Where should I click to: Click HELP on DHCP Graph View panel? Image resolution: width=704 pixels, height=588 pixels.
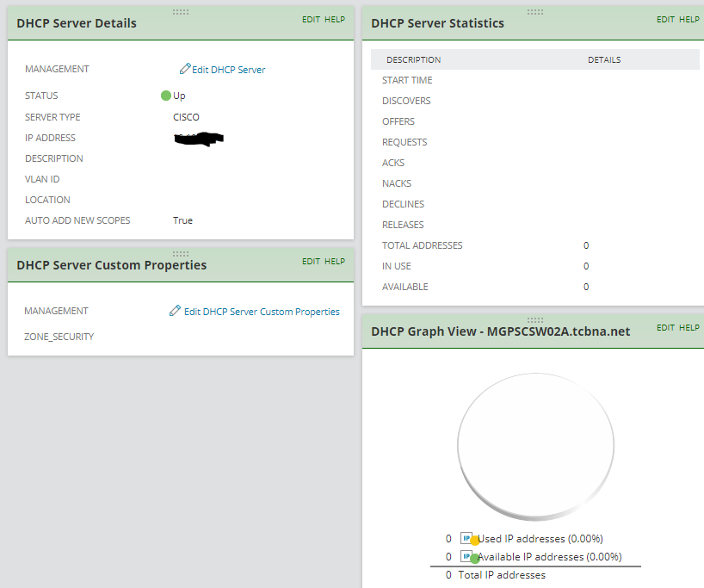pyautogui.click(x=689, y=327)
